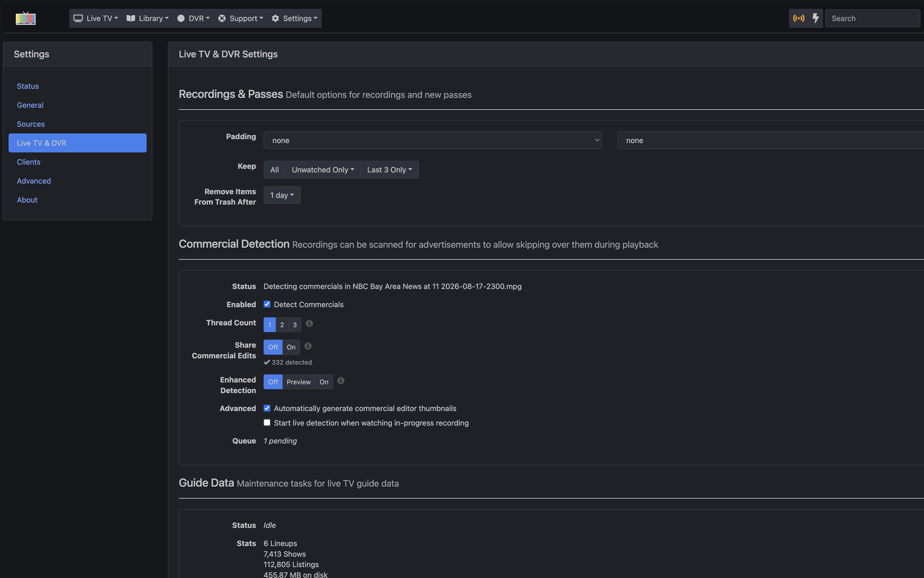Set Thread Count to 3
The height and width of the screenshot is (578, 924).
(x=295, y=325)
